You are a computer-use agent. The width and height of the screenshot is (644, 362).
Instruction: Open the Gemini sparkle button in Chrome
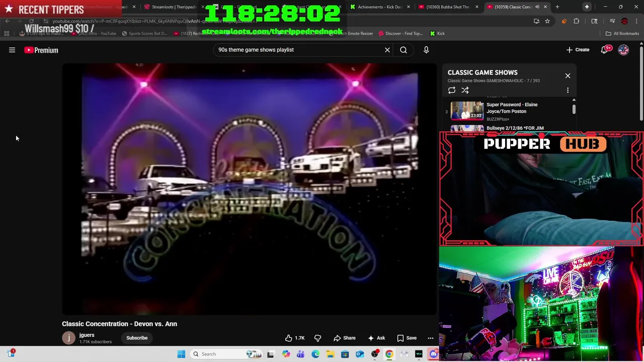coord(587,7)
